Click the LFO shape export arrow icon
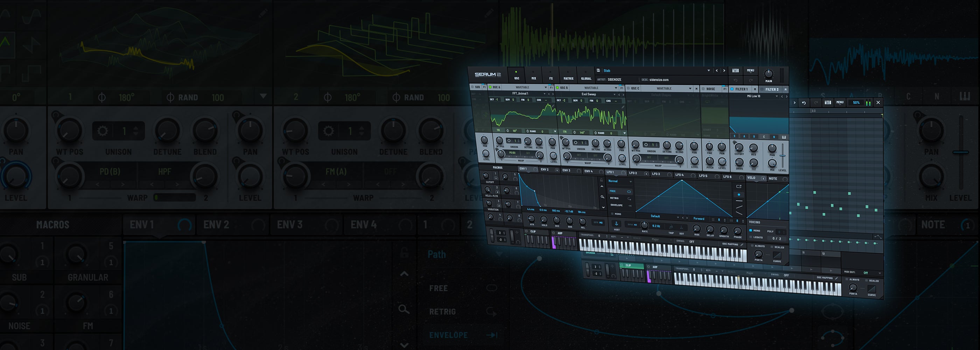The width and height of the screenshot is (980, 350). [x=739, y=187]
